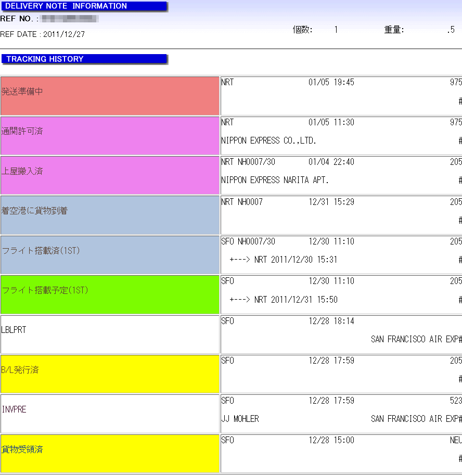Select the blurred REF NO. value
Image resolution: width=462 pixels, height=476 pixels.
pyautogui.click(x=70, y=19)
